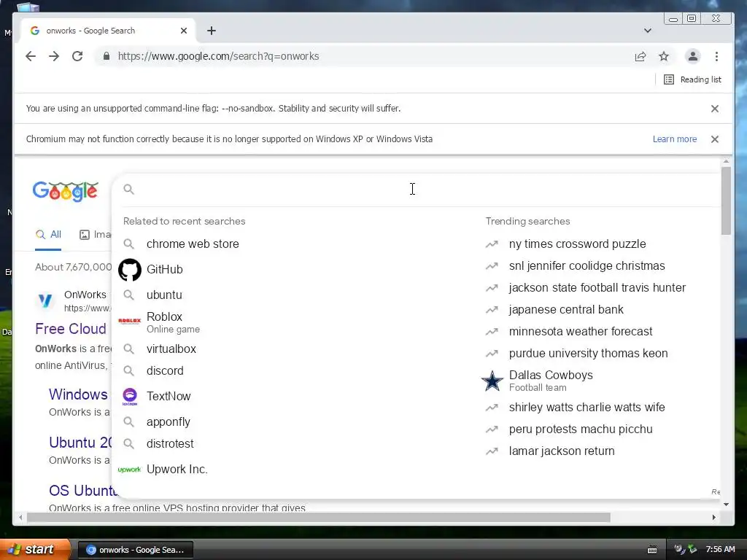Open Chromium three-dot menu
Viewport: 747px width, 560px height.
click(716, 56)
